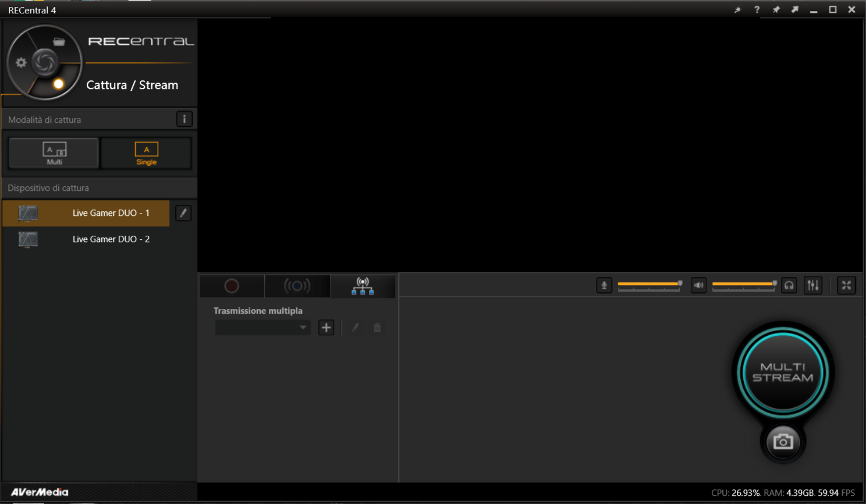Enter fullscreen preview with expand icon

click(x=846, y=285)
